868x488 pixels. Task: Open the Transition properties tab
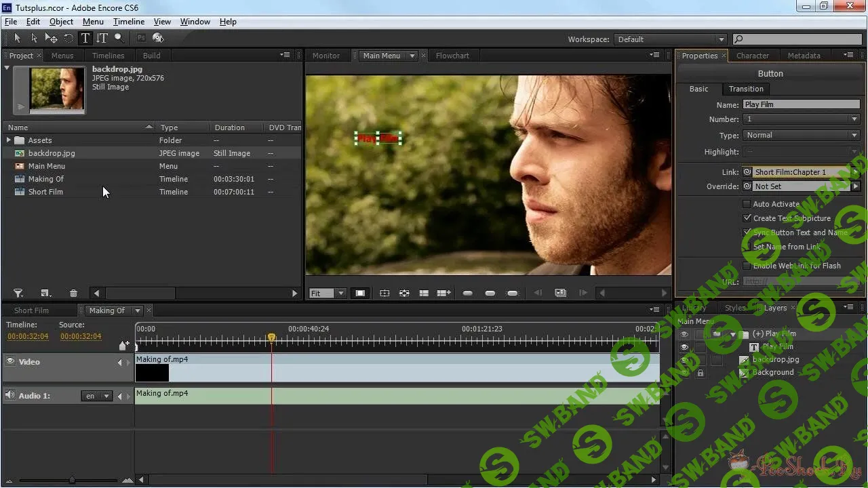point(745,89)
